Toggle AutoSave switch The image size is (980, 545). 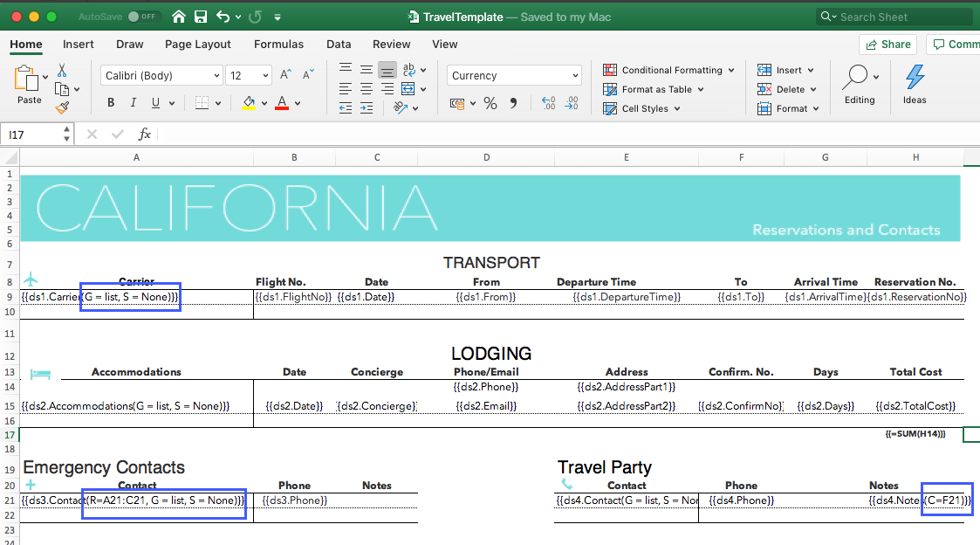(142, 17)
